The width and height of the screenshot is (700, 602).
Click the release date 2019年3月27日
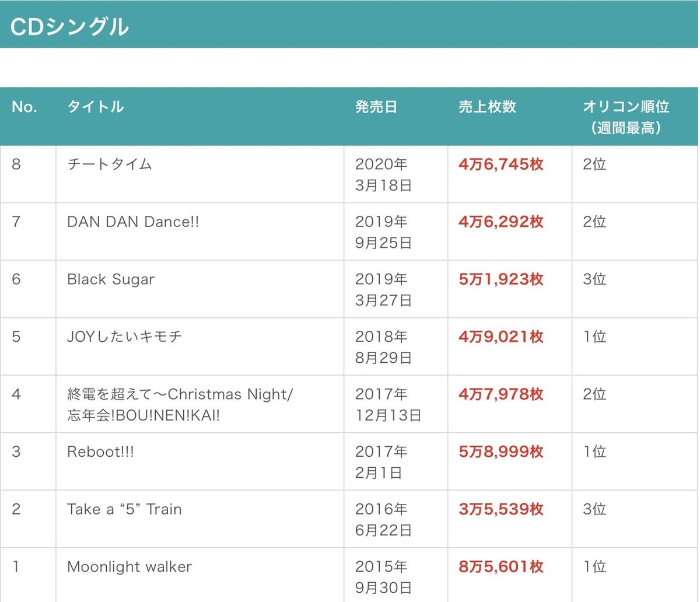click(384, 290)
